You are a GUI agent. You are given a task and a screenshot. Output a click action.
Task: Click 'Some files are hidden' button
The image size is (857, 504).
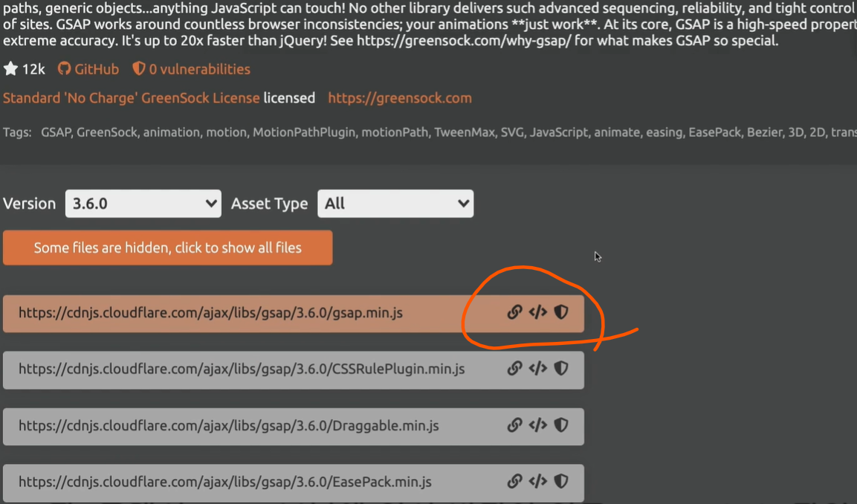pyautogui.click(x=168, y=248)
